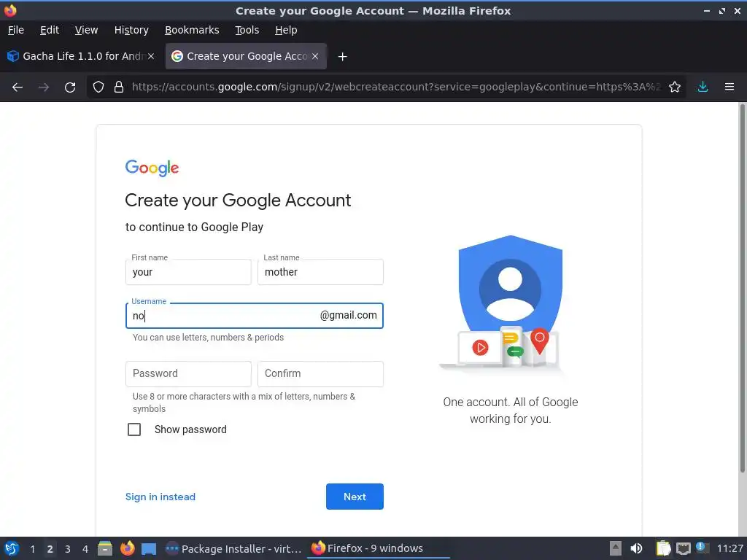Image resolution: width=747 pixels, height=560 pixels.
Task: Click the removable media tray icon
Action: coord(616,548)
